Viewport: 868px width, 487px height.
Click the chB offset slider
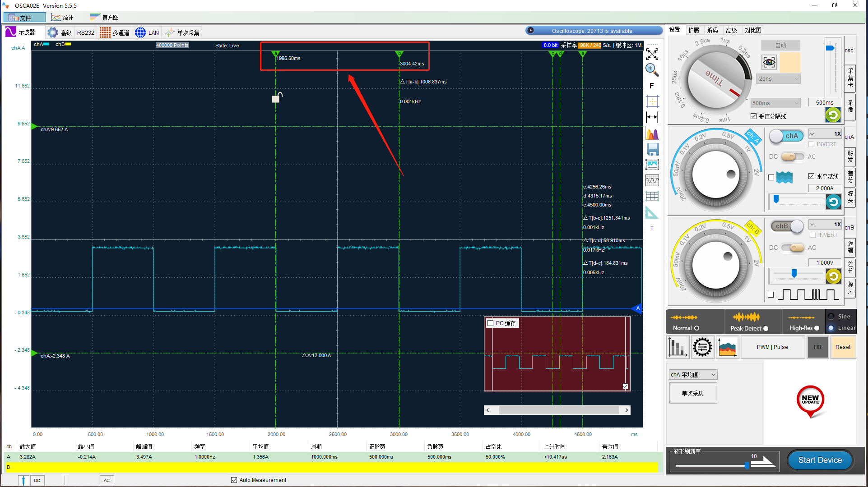[794, 273]
